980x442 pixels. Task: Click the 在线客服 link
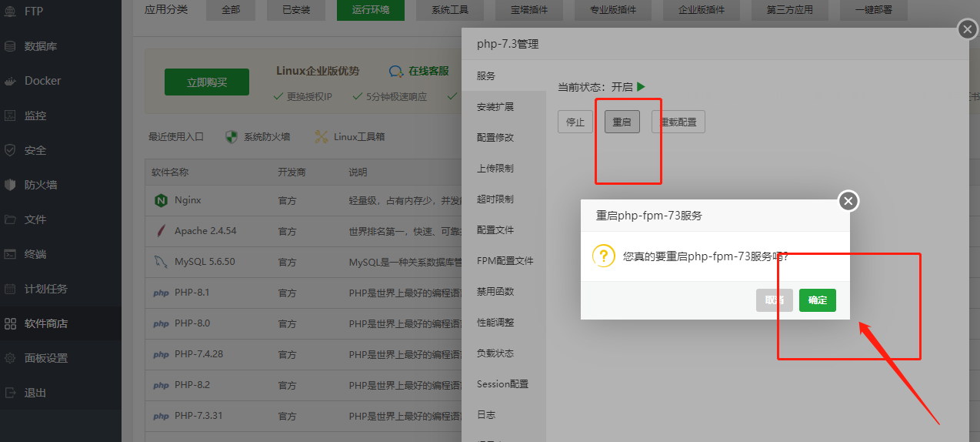(x=428, y=71)
